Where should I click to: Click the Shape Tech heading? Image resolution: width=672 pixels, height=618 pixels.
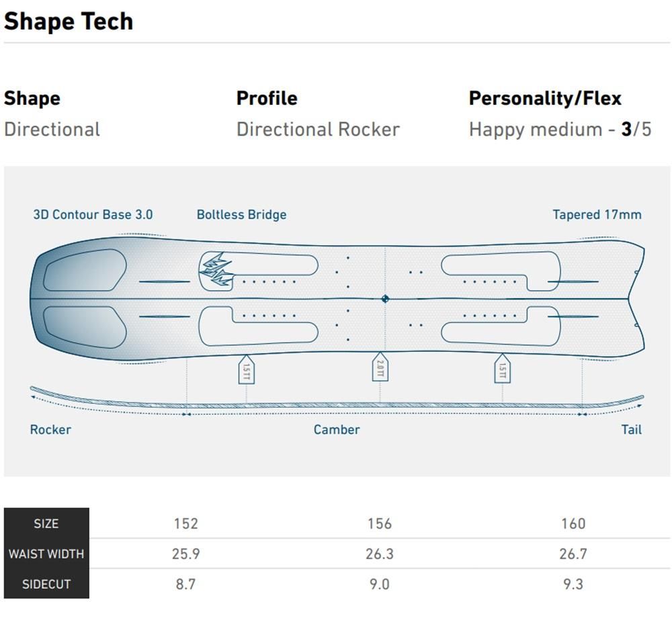pos(69,21)
